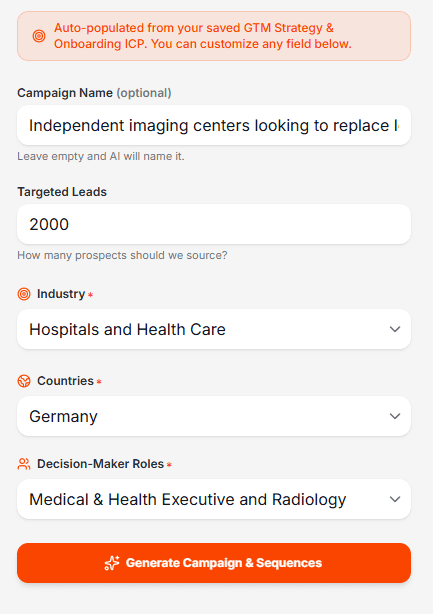This screenshot has height=614, width=433.
Task: Click the Decision-Maker Roles label text
Action: point(101,464)
